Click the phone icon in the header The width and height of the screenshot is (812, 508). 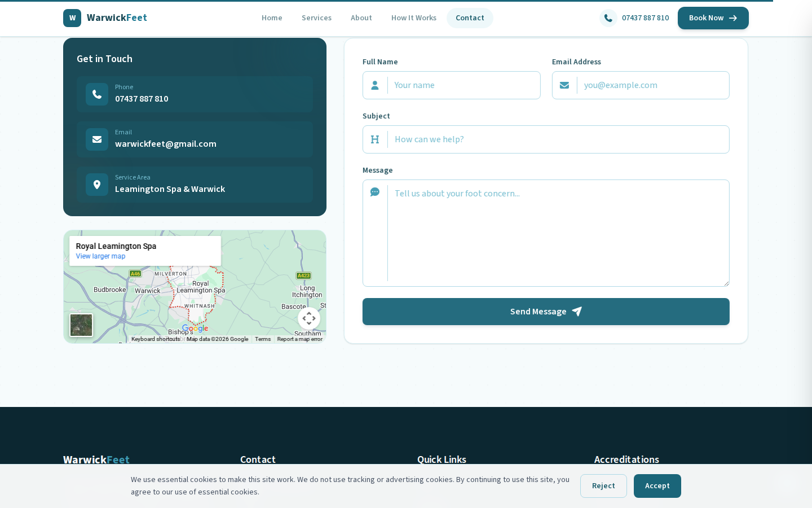coord(608,18)
